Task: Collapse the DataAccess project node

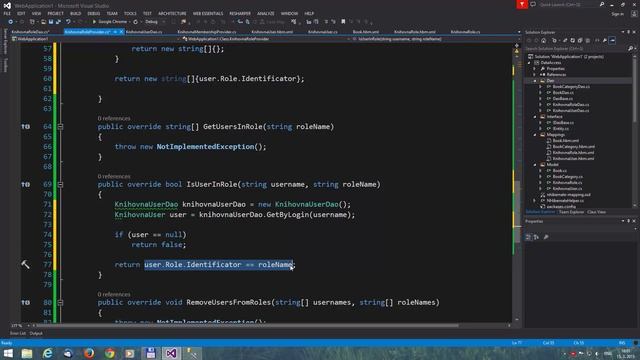Action: (529, 63)
